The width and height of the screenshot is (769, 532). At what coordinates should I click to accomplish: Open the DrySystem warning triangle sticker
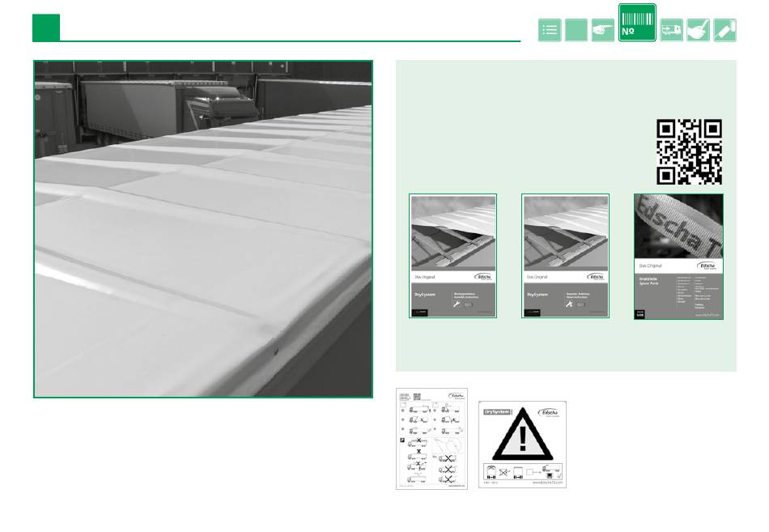pos(522,445)
